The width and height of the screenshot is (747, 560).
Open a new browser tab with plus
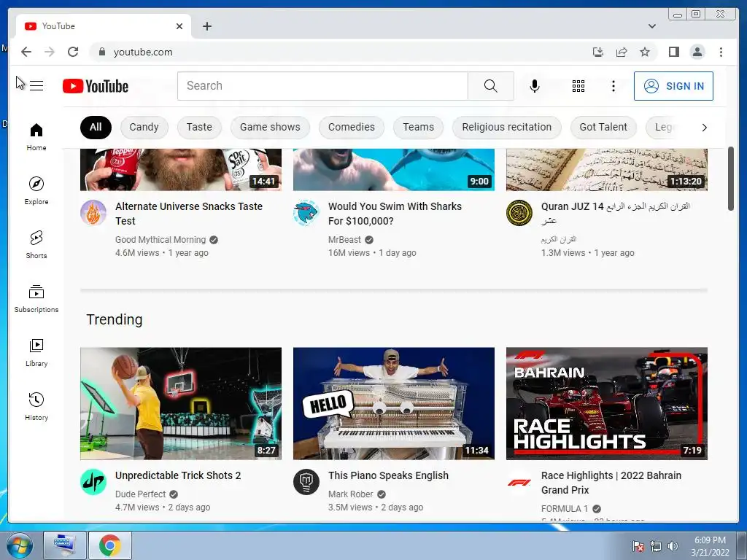click(206, 26)
